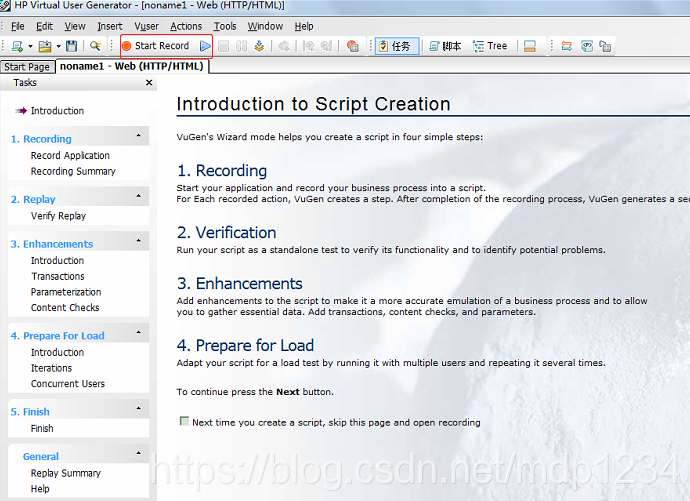This screenshot has width=690, height=501.
Task: Open Introduction under Prepare For Load
Action: point(57,352)
